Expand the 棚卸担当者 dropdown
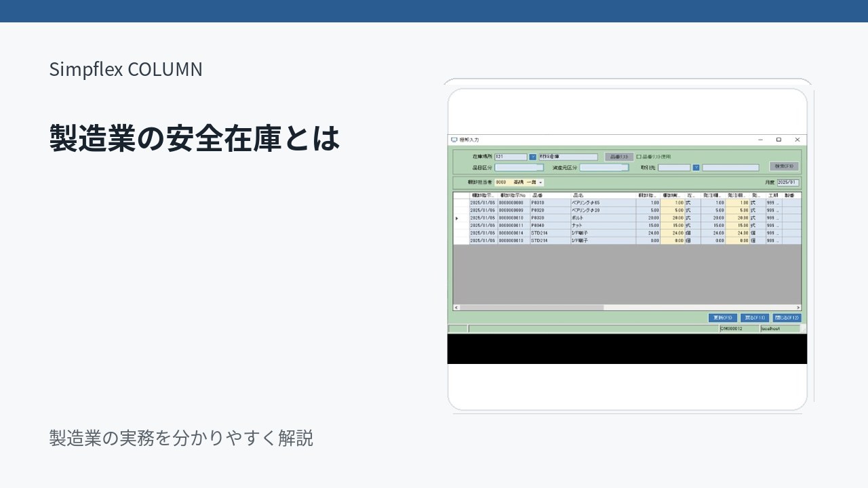The image size is (868, 488). (x=540, y=182)
